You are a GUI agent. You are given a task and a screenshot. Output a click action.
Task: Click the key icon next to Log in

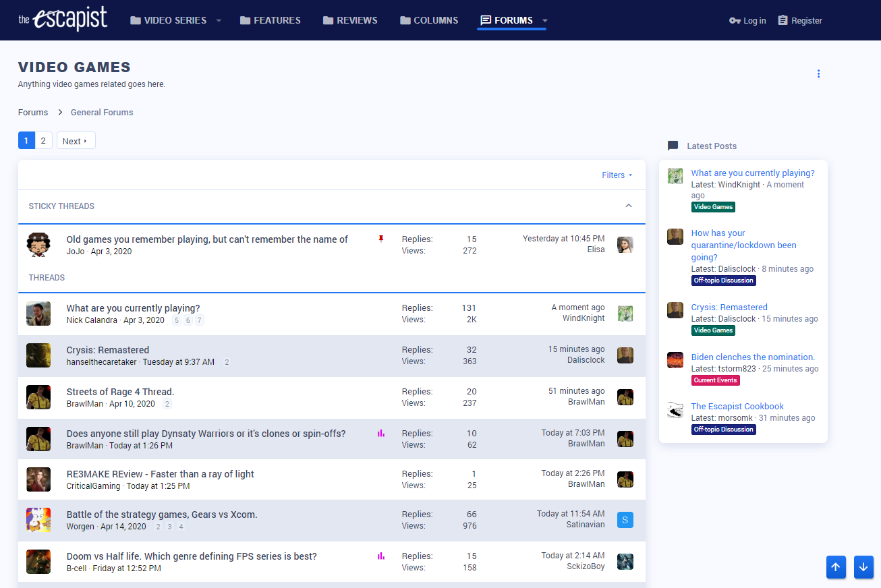click(x=735, y=20)
